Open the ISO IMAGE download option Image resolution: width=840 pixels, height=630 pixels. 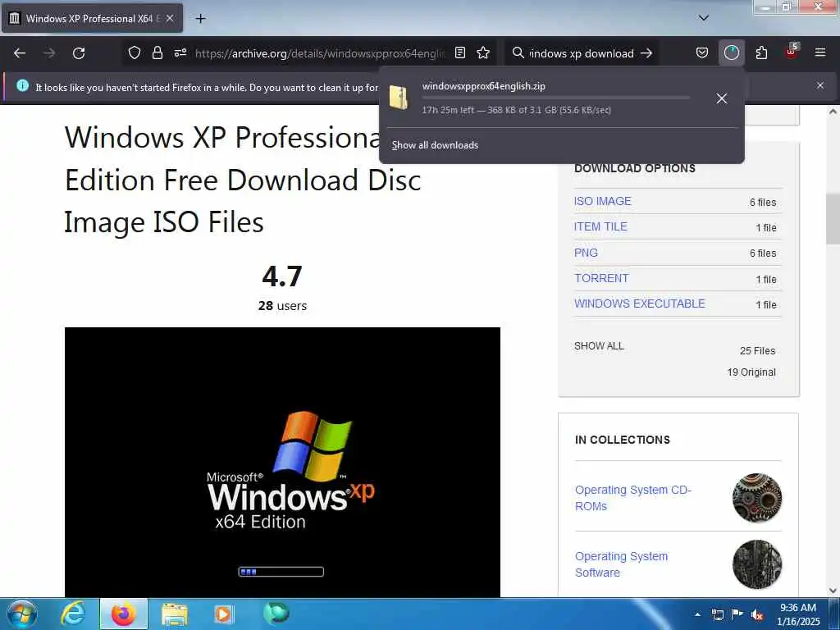(602, 202)
